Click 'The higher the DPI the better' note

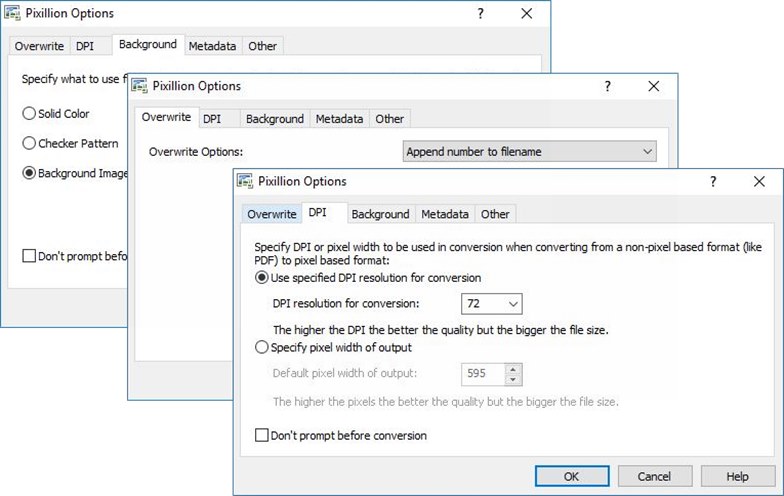click(x=440, y=330)
